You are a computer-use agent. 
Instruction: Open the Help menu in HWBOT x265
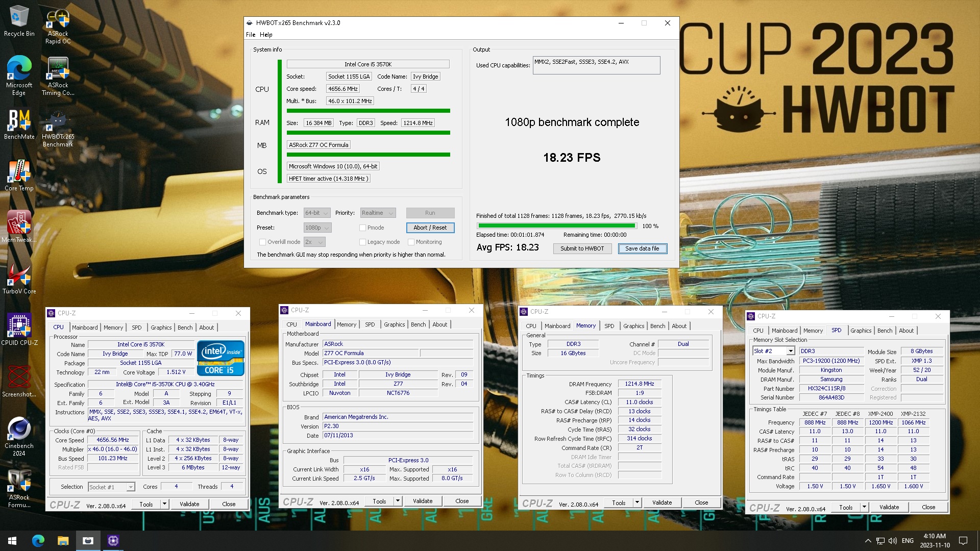266,35
